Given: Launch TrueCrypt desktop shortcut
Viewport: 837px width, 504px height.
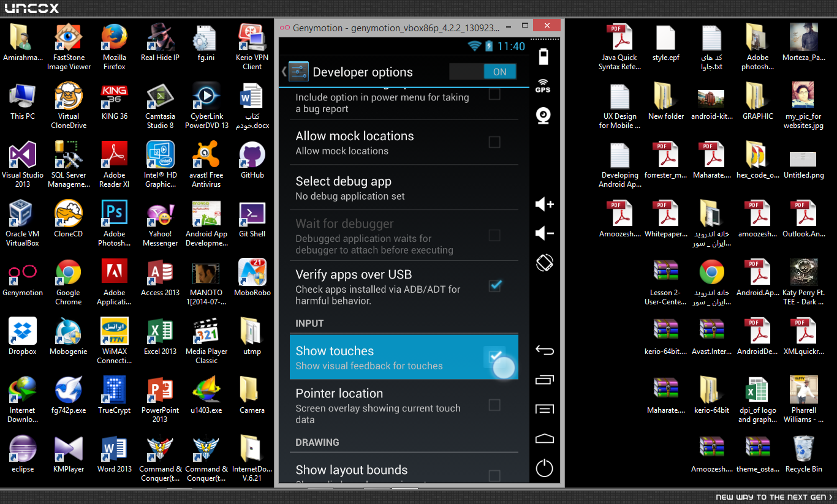Looking at the screenshot, I should [x=114, y=391].
